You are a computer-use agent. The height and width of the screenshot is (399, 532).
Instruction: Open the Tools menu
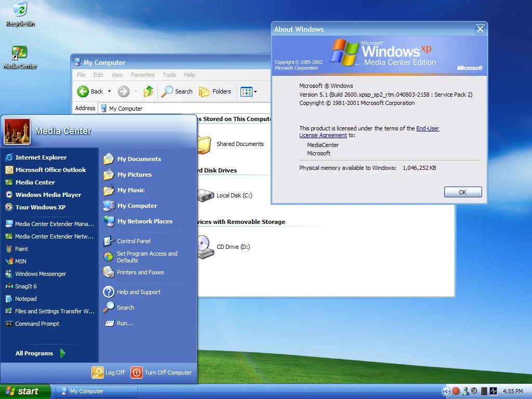169,74
